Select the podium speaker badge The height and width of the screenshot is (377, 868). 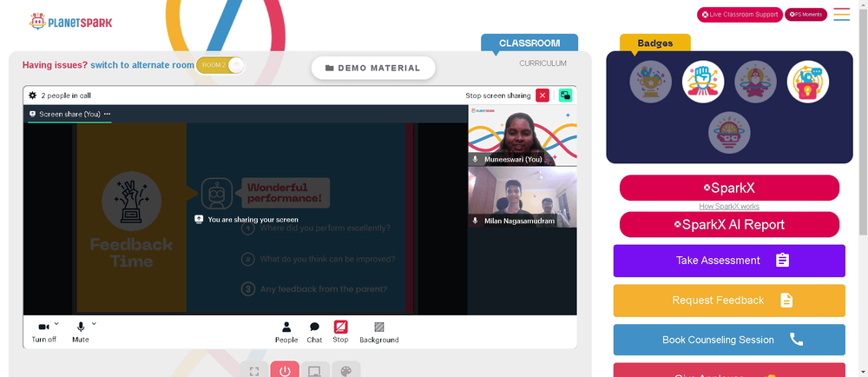[x=808, y=82]
